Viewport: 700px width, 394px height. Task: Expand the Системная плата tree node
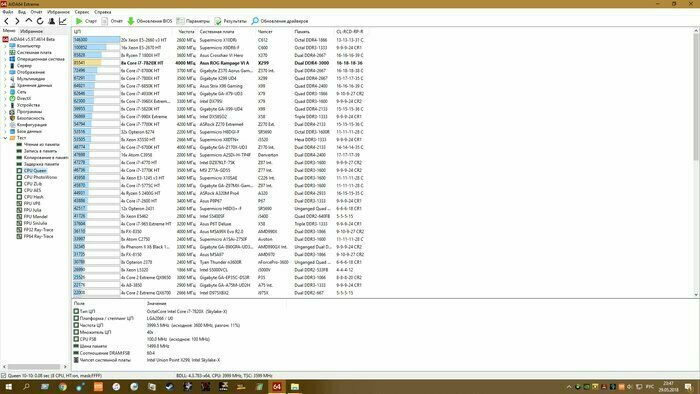pyautogui.click(x=5, y=52)
